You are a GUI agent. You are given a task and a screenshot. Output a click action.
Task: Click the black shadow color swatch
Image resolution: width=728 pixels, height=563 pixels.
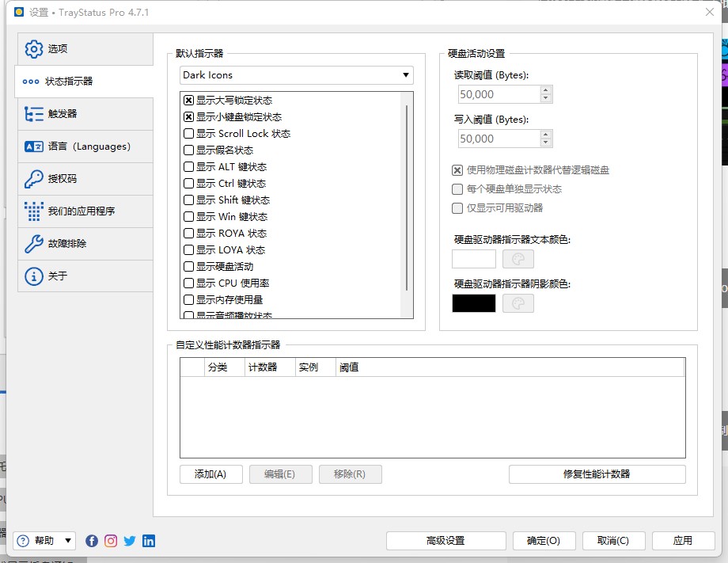474,304
